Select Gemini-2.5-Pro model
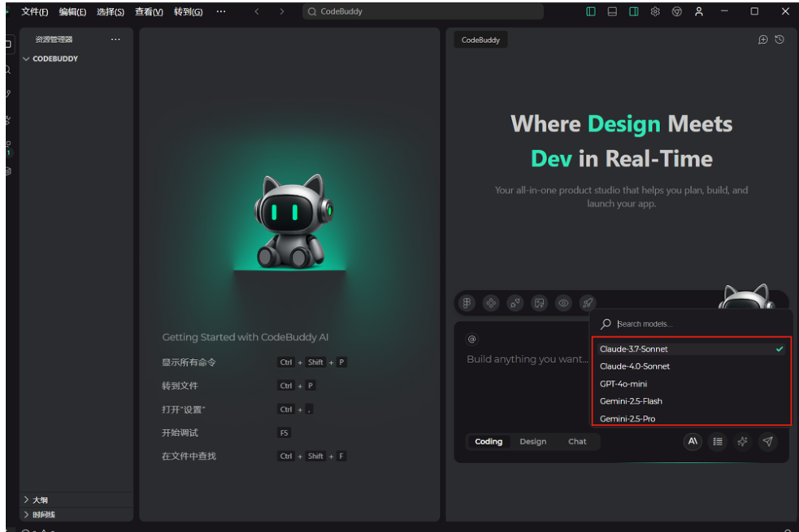The height and width of the screenshot is (532, 799). [x=691, y=418]
